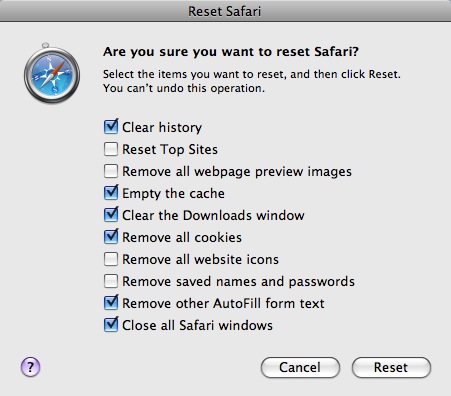
Task: Click the 'Reset Top Sites' label text
Action: point(170,149)
